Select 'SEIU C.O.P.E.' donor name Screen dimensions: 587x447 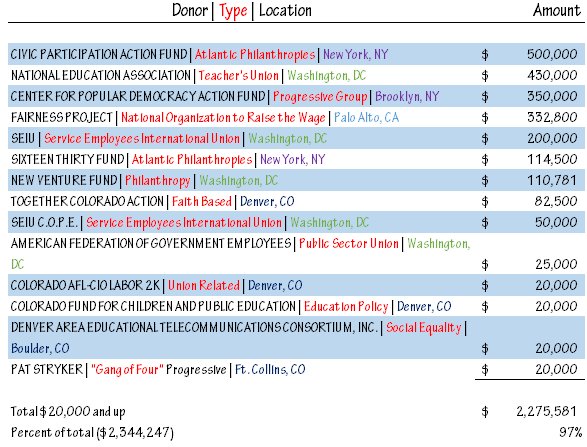[44, 222]
